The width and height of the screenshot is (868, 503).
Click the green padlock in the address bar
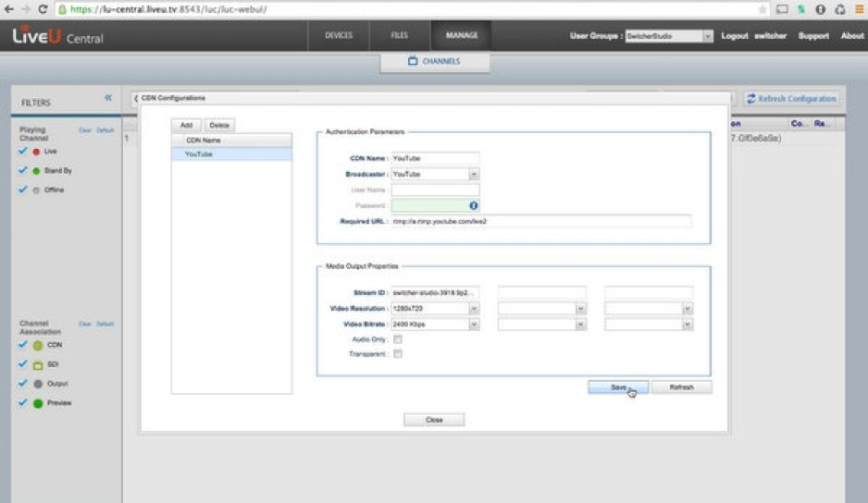click(63, 9)
